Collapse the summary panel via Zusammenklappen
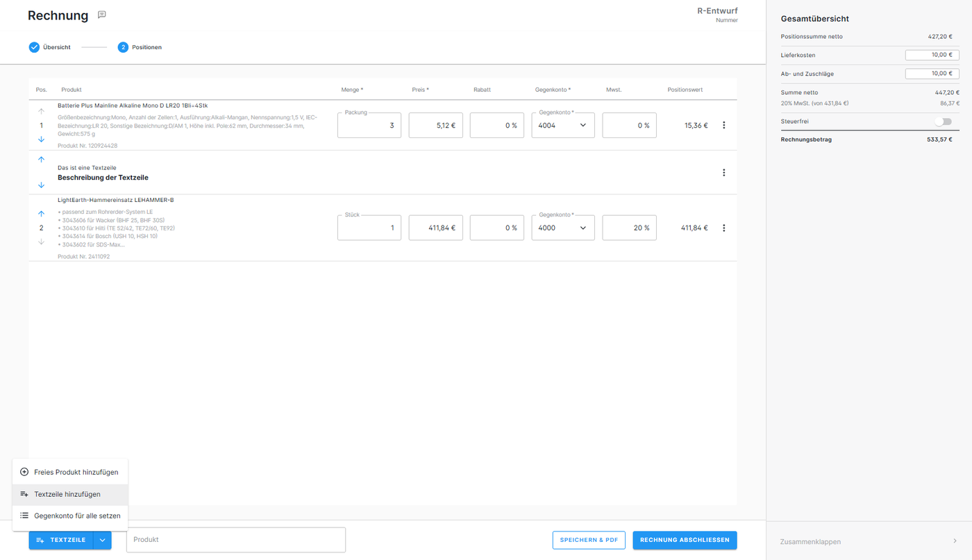Screen dimensions: 972x560 point(869,541)
